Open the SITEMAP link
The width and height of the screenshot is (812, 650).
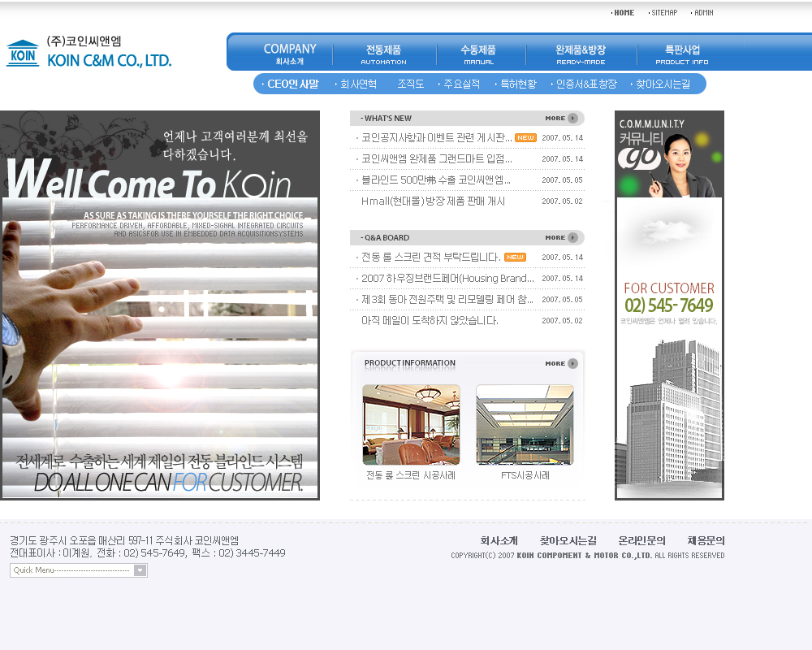pyautogui.click(x=663, y=12)
